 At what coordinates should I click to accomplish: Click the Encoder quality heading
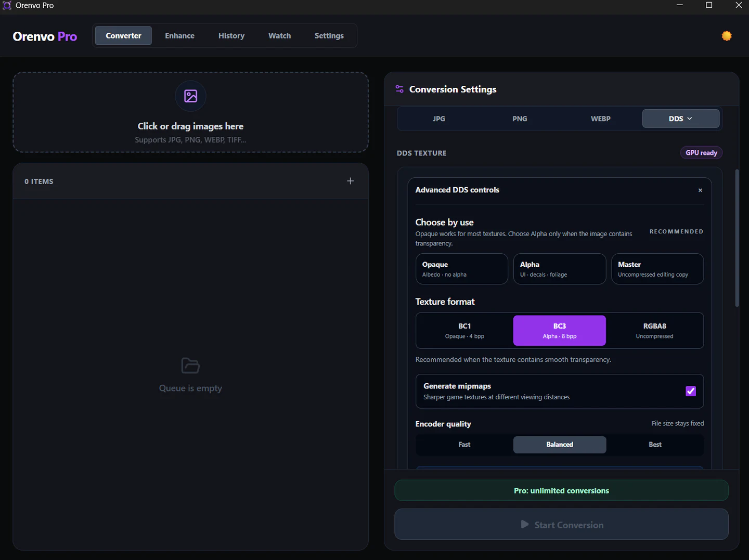[x=443, y=424]
